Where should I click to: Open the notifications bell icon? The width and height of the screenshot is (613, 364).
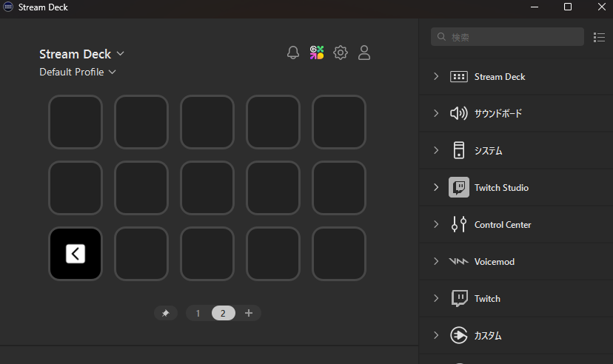293,53
